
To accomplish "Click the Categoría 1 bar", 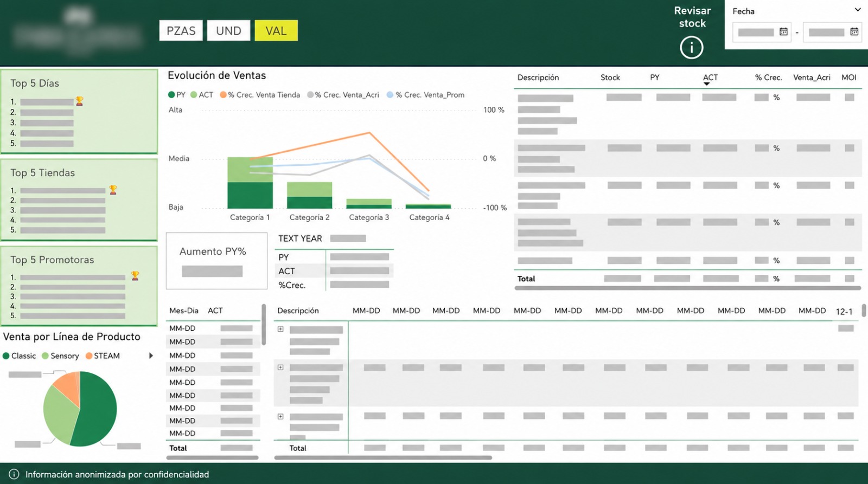I will (250, 183).
